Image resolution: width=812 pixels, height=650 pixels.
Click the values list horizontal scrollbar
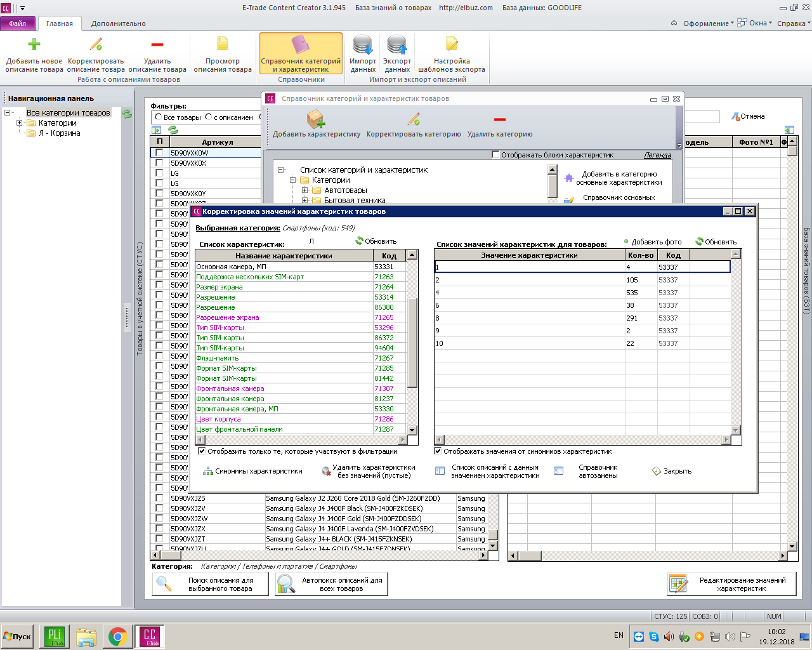coord(582,440)
